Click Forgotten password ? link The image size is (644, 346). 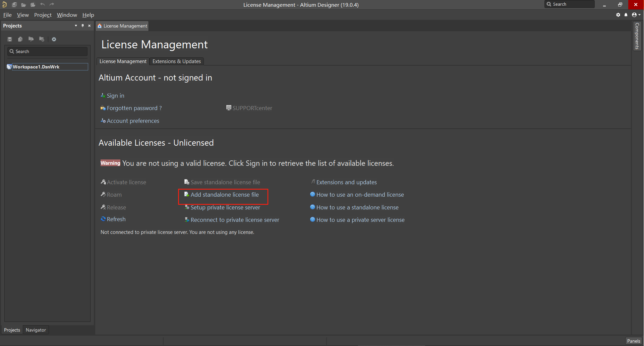131,108
